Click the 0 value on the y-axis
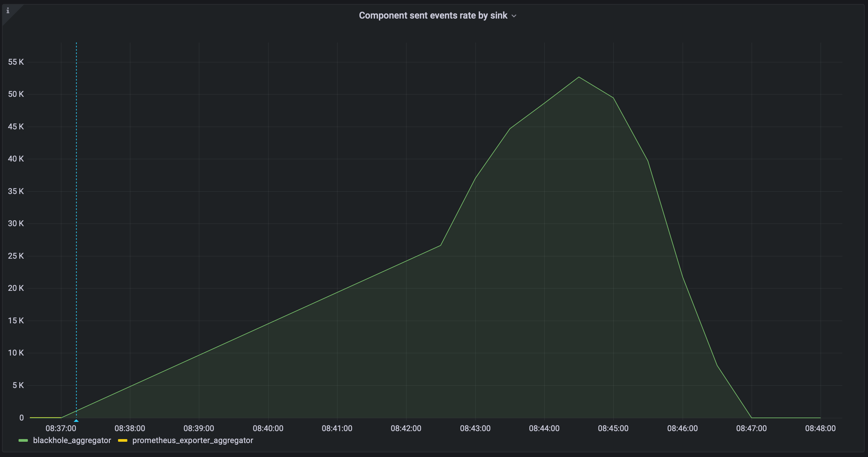The width and height of the screenshot is (868, 457). [x=22, y=418]
